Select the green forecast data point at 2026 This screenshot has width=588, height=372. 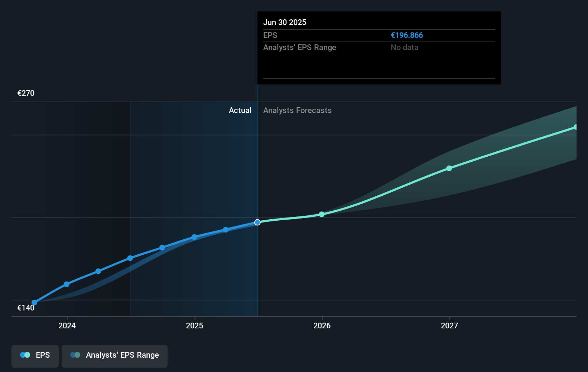(322, 214)
